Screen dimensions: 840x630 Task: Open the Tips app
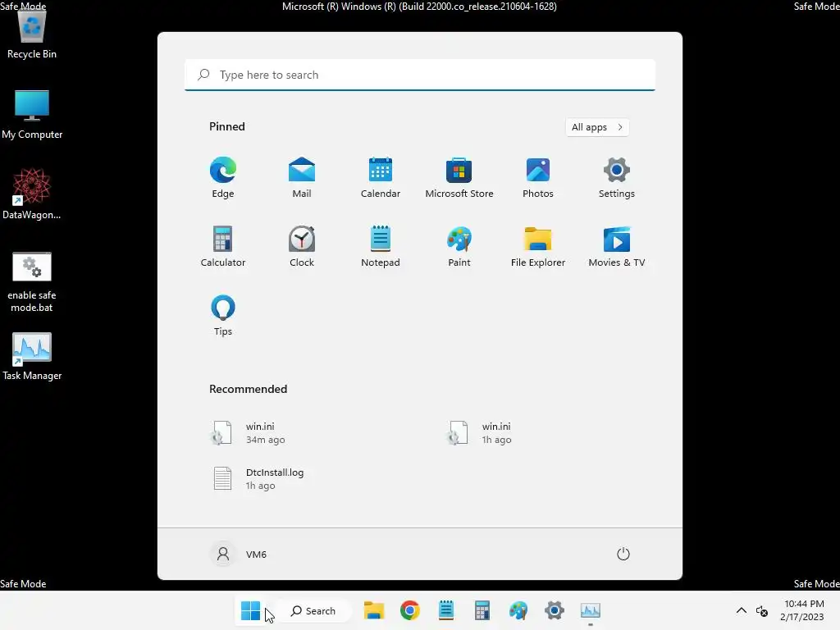point(223,316)
